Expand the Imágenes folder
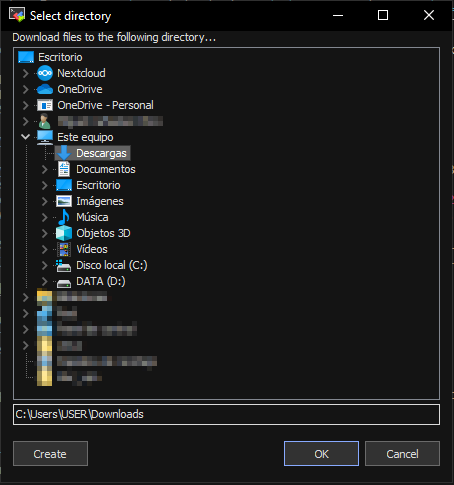Image resolution: width=454 pixels, height=485 pixels. click(x=44, y=201)
